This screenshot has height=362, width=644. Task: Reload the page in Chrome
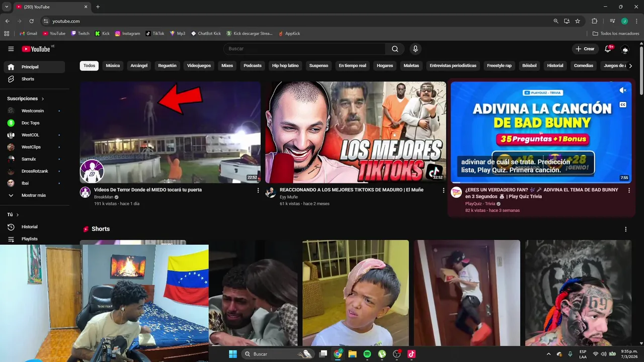31,21
